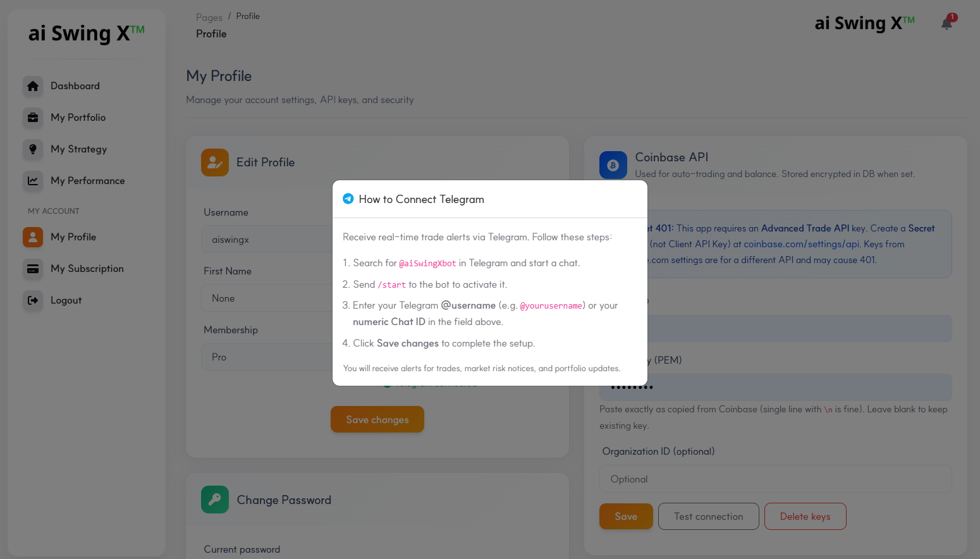This screenshot has height=559, width=980.
Task: Select the Dashboard home icon
Action: point(33,86)
